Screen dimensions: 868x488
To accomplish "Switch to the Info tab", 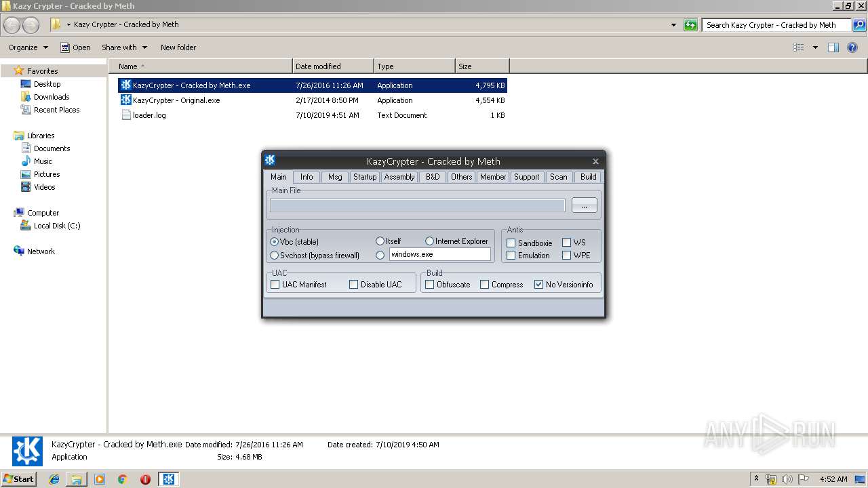I will click(x=307, y=177).
